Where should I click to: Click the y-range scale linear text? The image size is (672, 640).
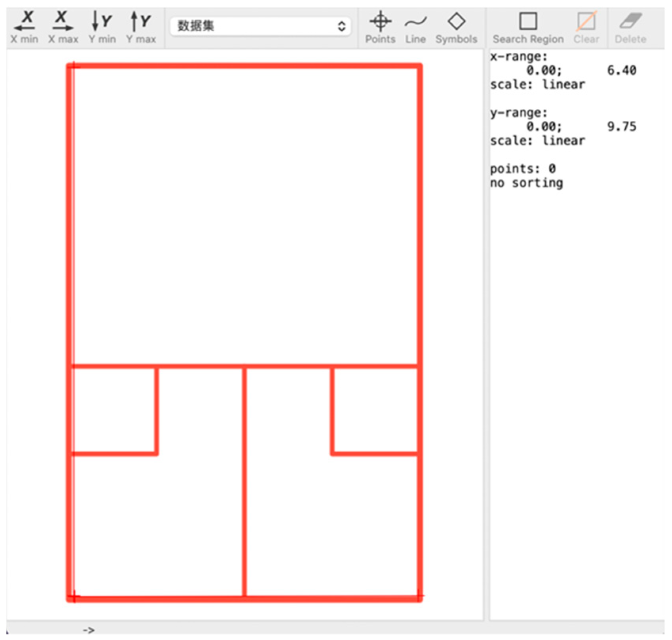pos(537,141)
